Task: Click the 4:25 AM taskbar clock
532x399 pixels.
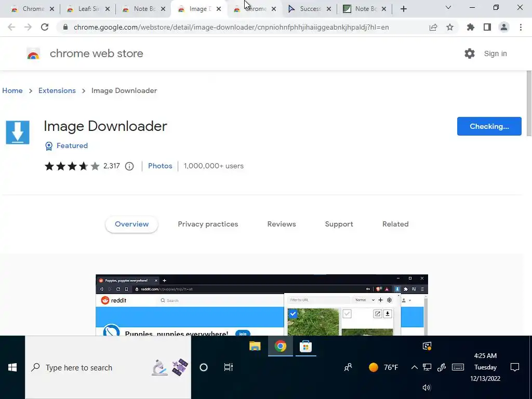Action: (x=485, y=367)
